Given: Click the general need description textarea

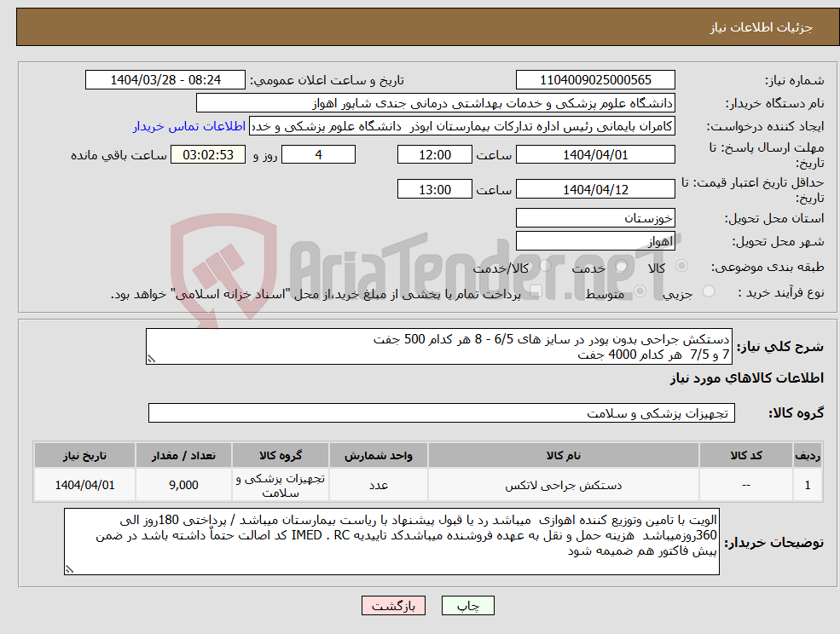Looking at the screenshot, I should click(438, 347).
